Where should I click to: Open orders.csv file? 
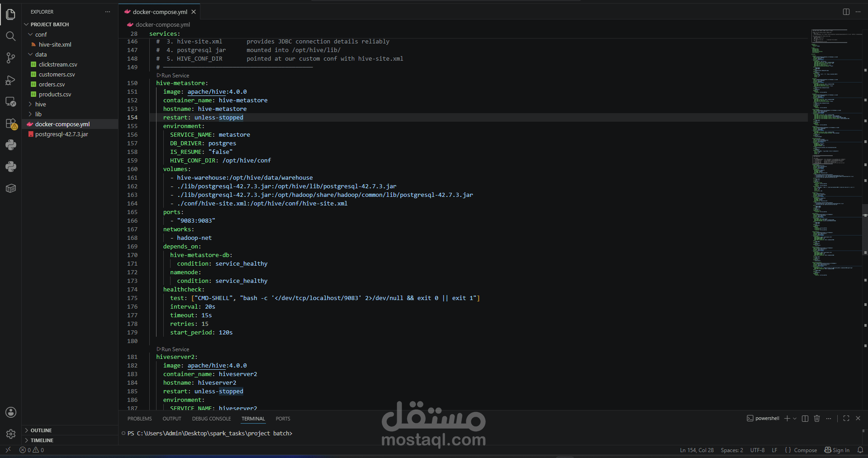(70, 84)
